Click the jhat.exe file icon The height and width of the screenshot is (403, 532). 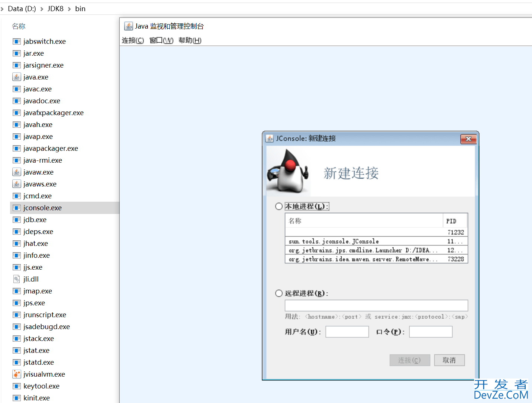point(16,244)
